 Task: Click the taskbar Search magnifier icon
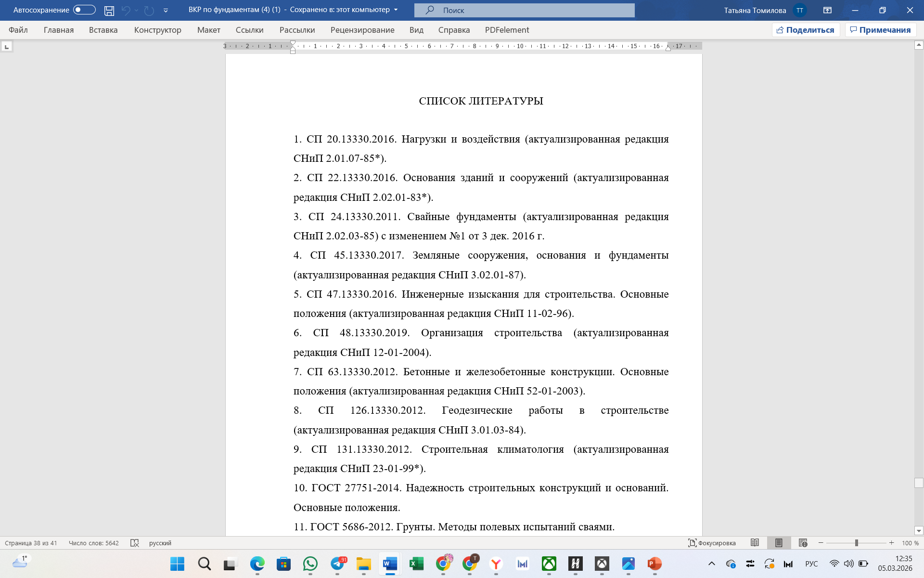[x=204, y=564]
